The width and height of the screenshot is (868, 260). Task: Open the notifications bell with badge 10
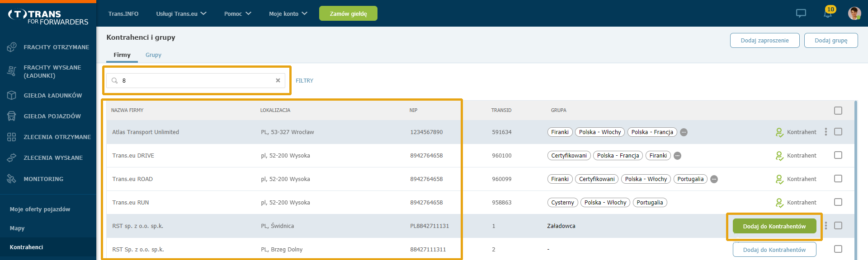[x=828, y=13]
